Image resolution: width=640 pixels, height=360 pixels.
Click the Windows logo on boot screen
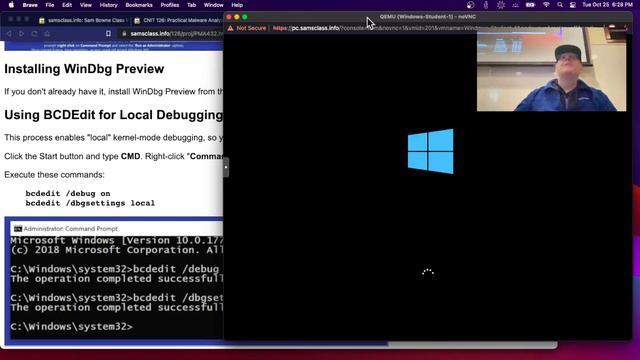[430, 151]
